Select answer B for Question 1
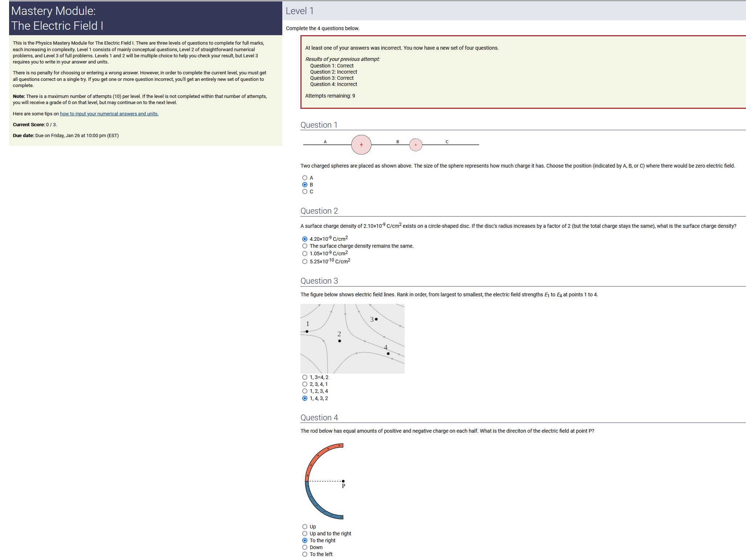The image size is (746, 560). 305,185
